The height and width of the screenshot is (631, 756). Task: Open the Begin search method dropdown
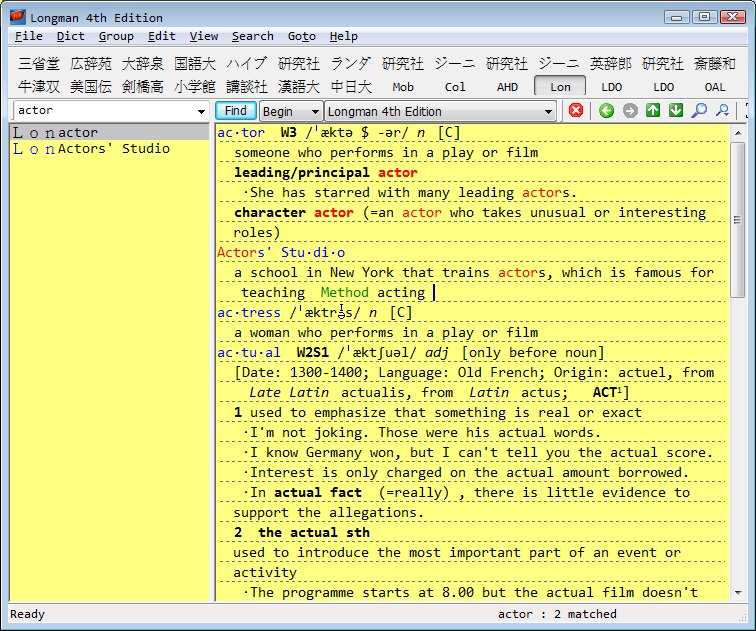point(291,111)
